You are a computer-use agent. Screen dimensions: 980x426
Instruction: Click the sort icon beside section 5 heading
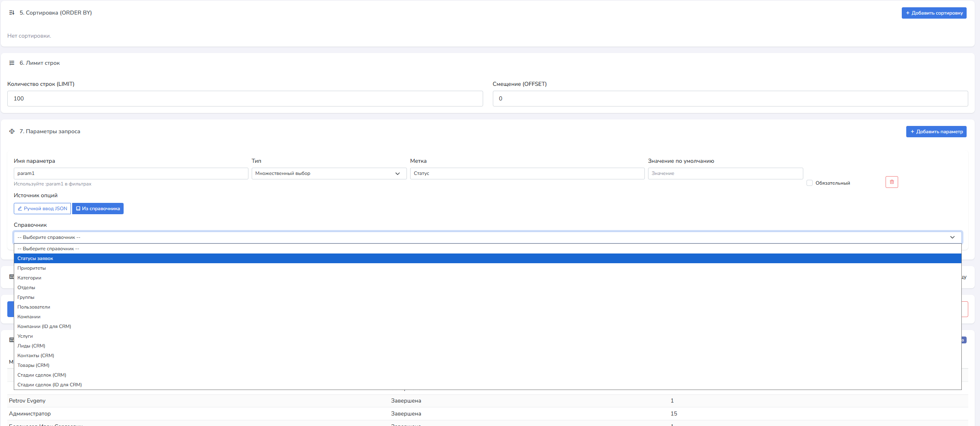coord(12,13)
